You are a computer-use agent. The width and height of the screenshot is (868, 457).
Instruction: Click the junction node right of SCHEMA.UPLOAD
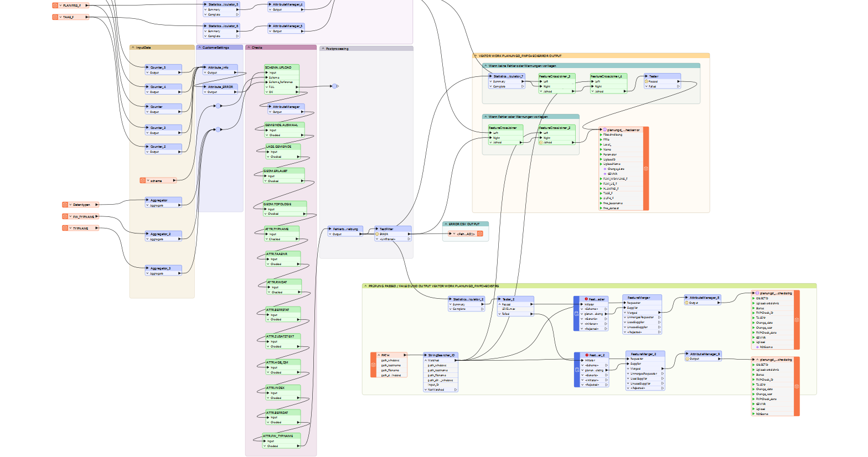click(x=334, y=86)
